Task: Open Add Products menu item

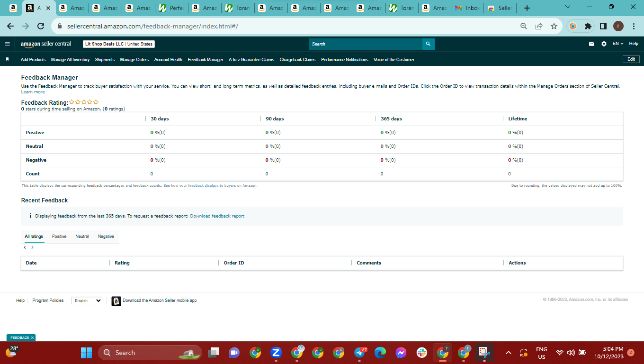Action: [33, 60]
